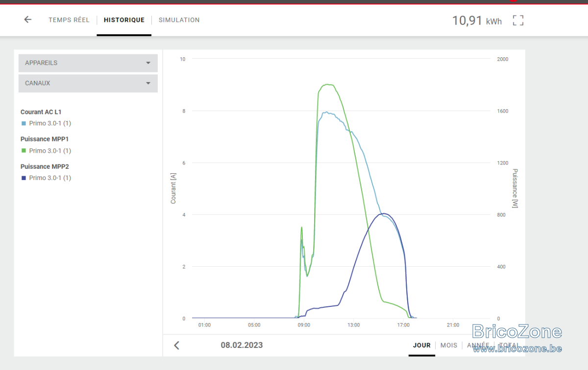Go to previous day with chevron
Screen dimensions: 588x370
pos(177,345)
